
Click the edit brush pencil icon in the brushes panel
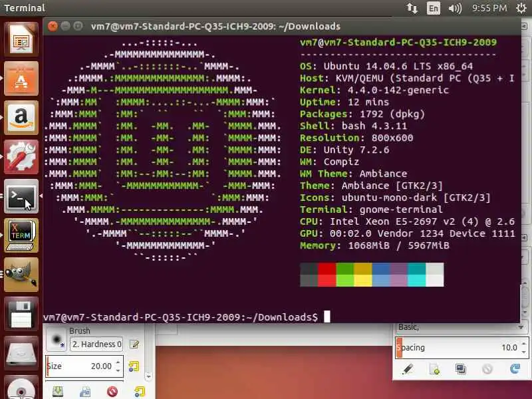[x=407, y=369]
